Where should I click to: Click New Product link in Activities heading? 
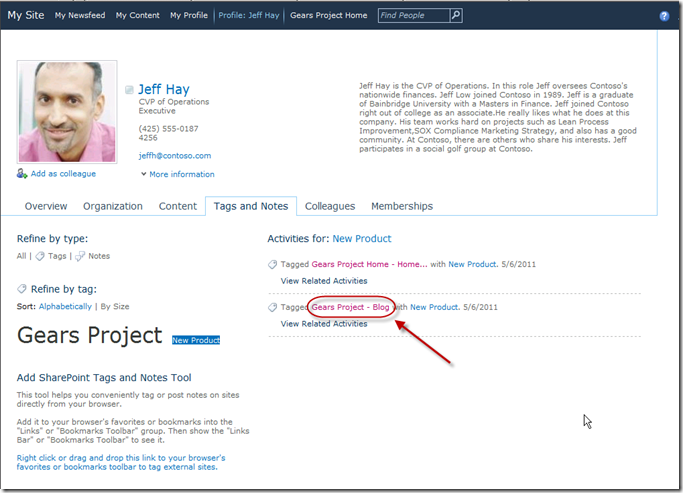[x=362, y=239]
